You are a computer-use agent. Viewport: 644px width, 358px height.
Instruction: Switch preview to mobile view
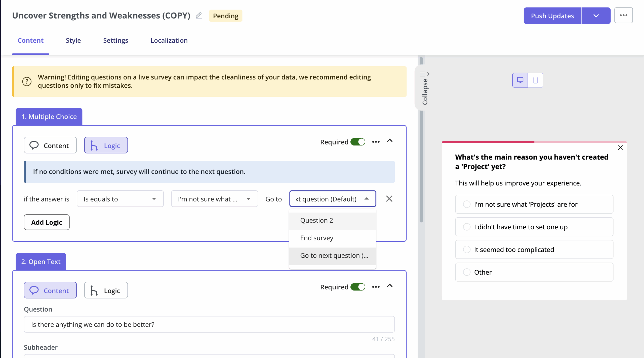click(x=536, y=80)
